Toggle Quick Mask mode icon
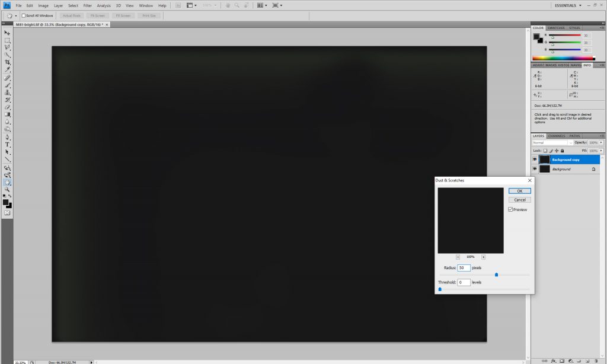The height and width of the screenshot is (364, 607). pyautogui.click(x=7, y=213)
